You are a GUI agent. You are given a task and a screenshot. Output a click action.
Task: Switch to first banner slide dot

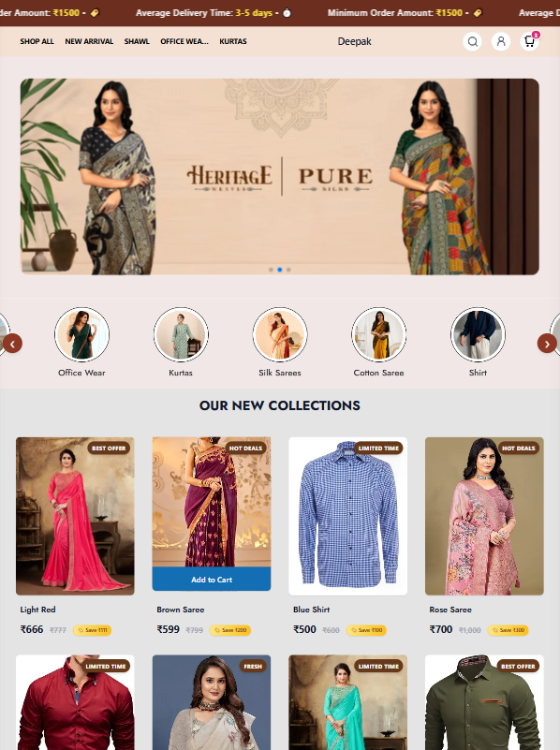point(272,270)
